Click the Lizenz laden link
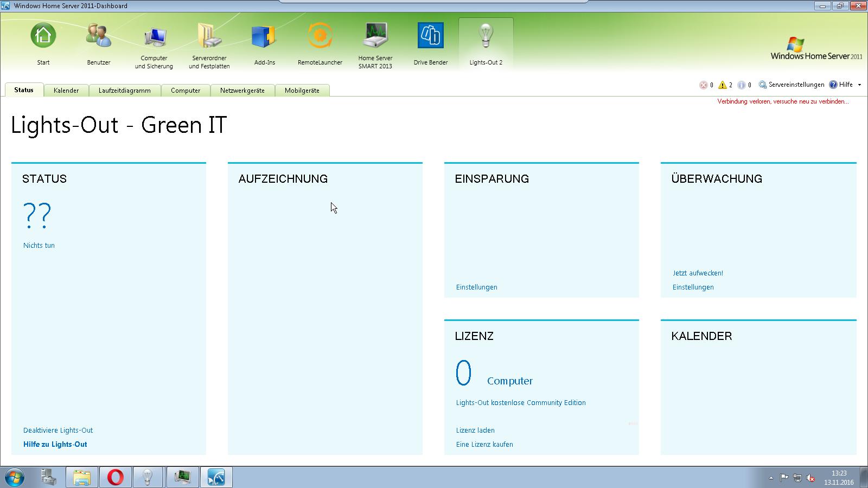The image size is (868, 488). click(475, 431)
